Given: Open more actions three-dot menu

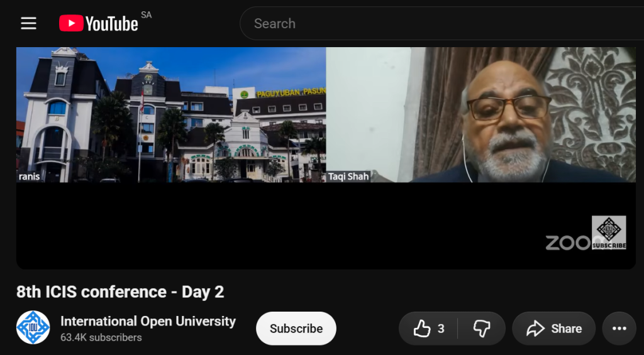Looking at the screenshot, I should pos(619,329).
